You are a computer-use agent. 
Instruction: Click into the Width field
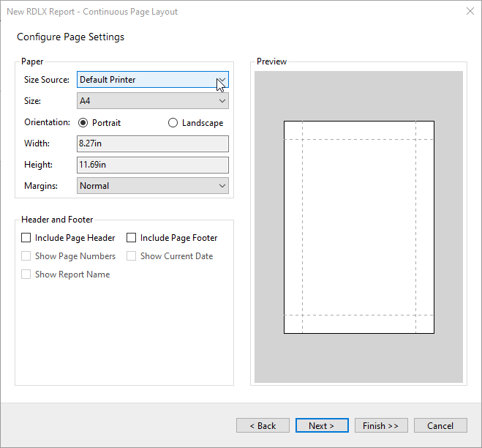(x=152, y=143)
